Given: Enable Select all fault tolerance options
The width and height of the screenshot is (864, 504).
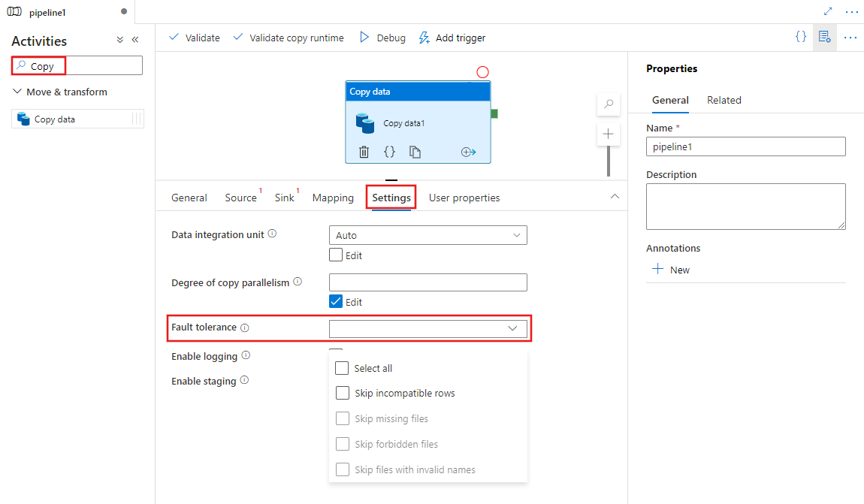Looking at the screenshot, I should point(343,367).
